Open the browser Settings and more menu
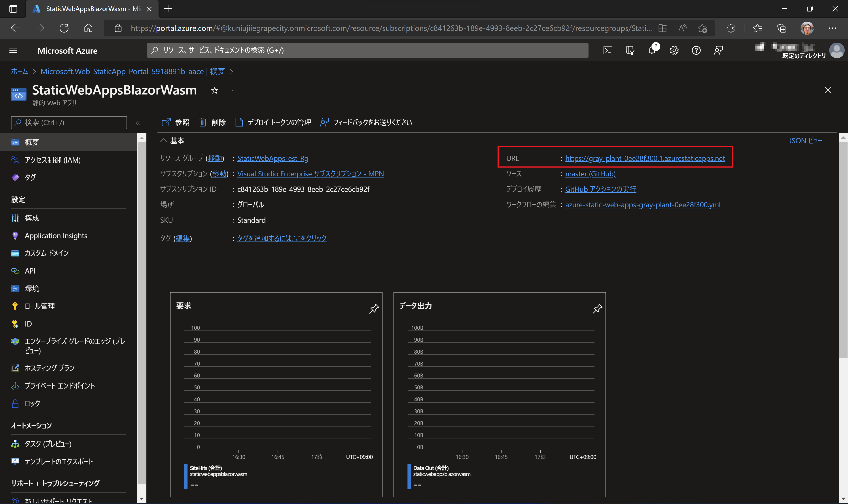848x504 pixels. [x=832, y=28]
